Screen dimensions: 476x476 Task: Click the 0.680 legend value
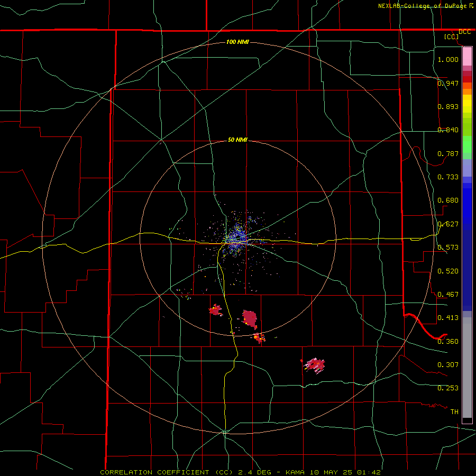[x=448, y=200]
